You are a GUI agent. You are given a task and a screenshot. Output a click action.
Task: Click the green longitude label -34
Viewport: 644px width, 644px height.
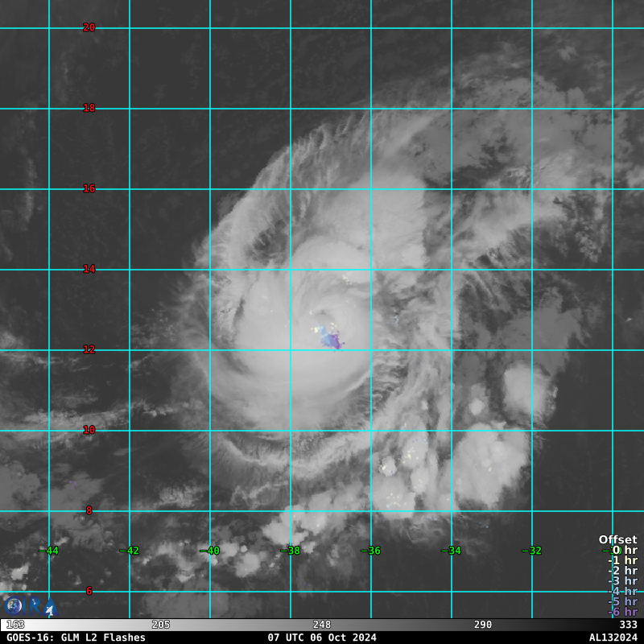coord(452,551)
